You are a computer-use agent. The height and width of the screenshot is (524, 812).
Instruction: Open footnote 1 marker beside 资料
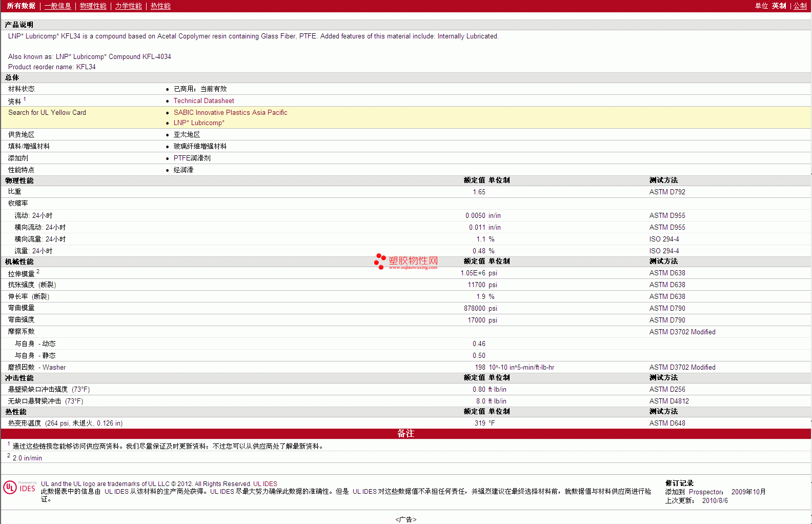pyautogui.click(x=25, y=99)
